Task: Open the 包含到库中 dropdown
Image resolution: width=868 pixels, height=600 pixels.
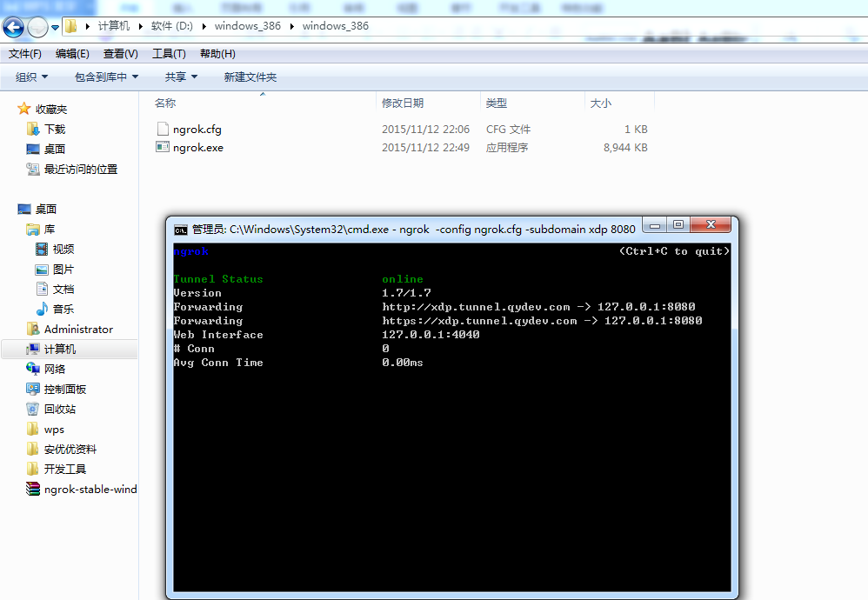Action: [x=106, y=77]
